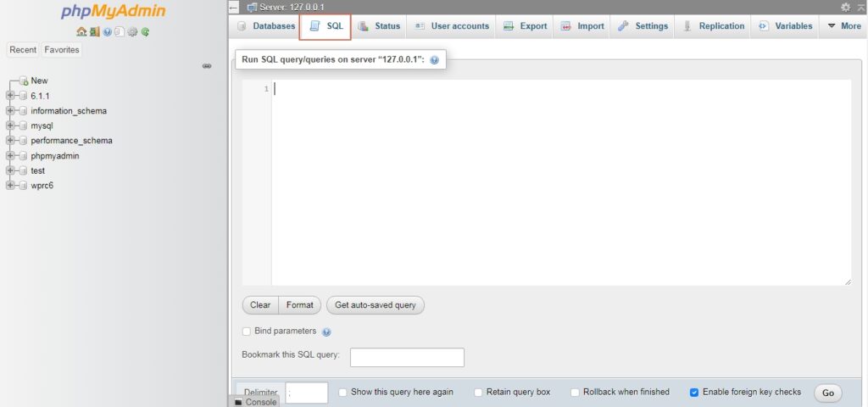Click help icon beside Bind parameters
Viewport: 868px width, 407px height.
point(326,332)
